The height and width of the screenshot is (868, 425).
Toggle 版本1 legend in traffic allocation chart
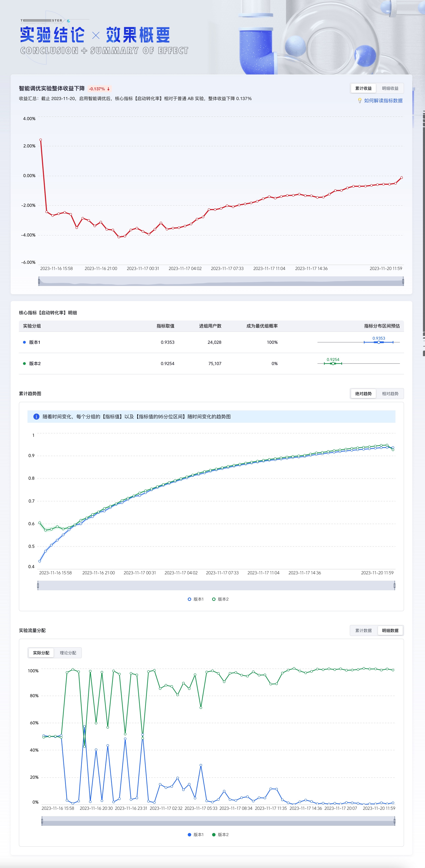coord(196,835)
